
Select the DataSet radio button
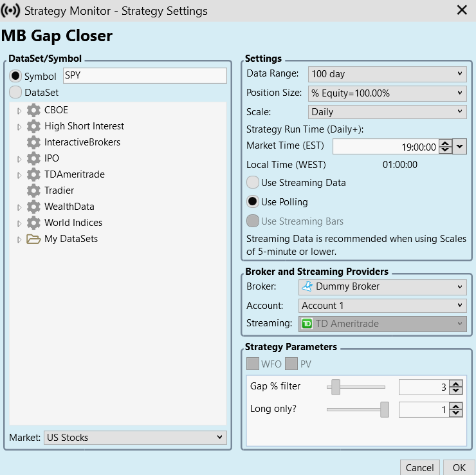(x=15, y=93)
